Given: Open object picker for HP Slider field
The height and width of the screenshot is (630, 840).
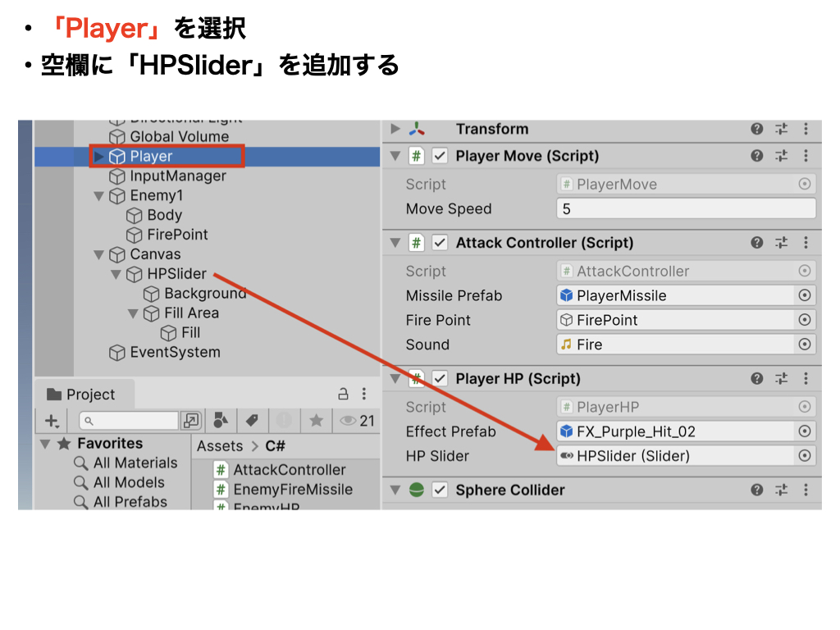Looking at the screenshot, I should 805,456.
